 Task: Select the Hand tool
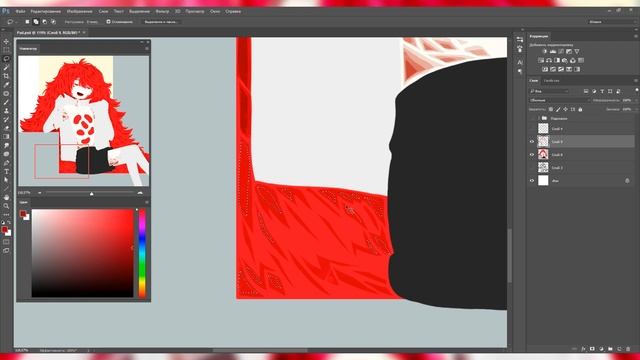coord(6,198)
